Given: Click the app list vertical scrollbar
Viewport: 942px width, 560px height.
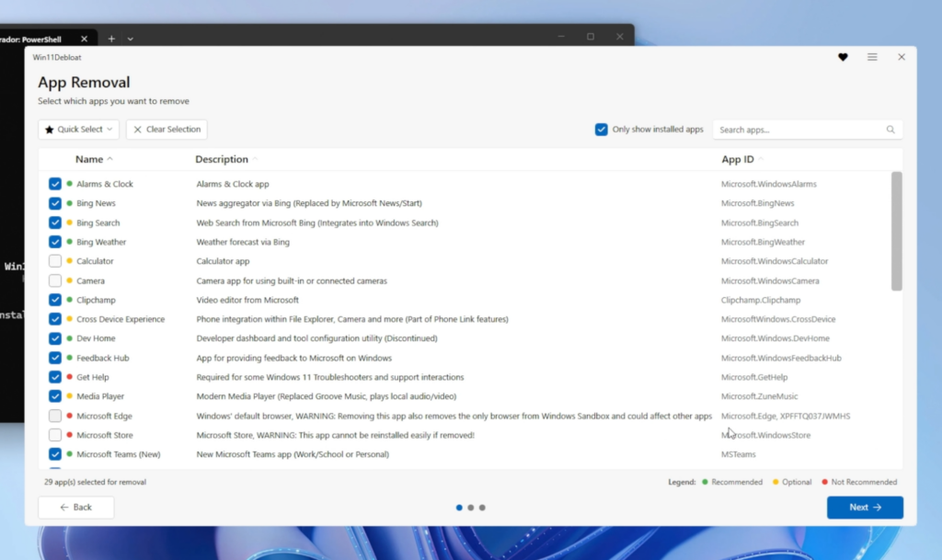Looking at the screenshot, I should click(896, 231).
